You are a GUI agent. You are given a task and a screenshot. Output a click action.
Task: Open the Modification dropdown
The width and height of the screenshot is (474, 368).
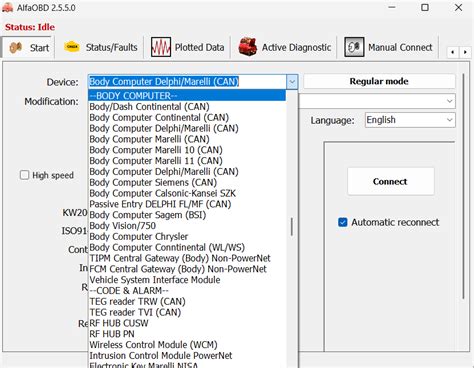click(450, 101)
